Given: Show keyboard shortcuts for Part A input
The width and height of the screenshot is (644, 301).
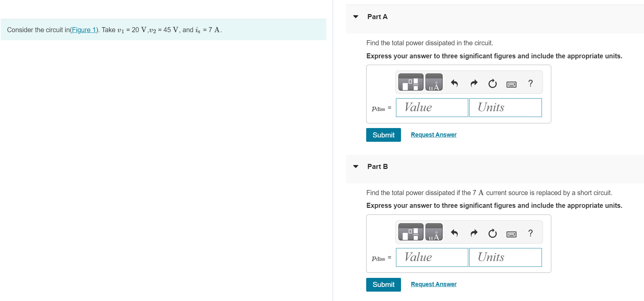Looking at the screenshot, I should tap(511, 84).
